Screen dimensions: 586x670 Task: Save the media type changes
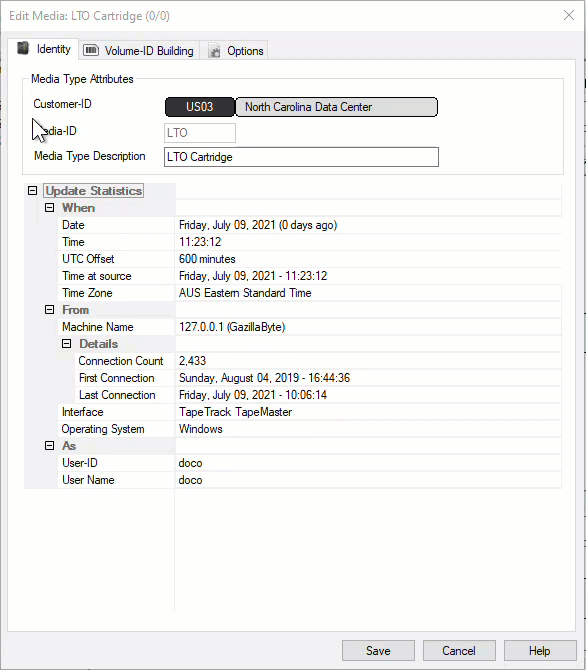tap(378, 650)
